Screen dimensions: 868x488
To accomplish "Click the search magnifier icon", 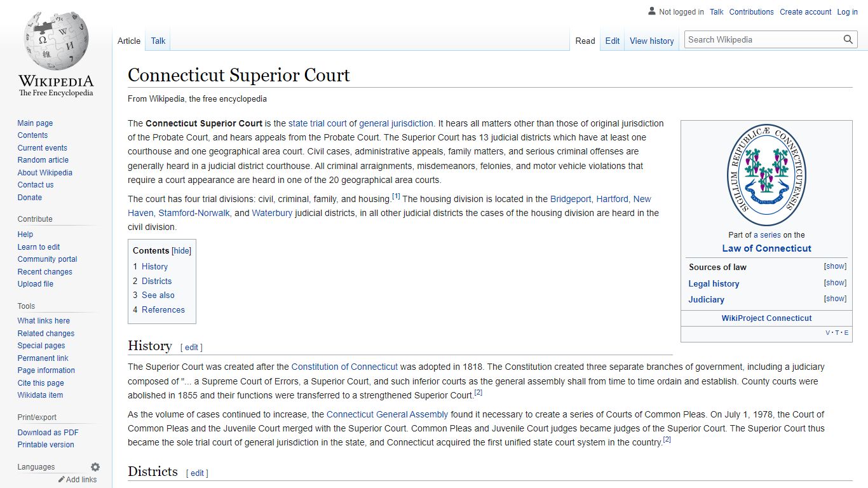I will click(848, 39).
